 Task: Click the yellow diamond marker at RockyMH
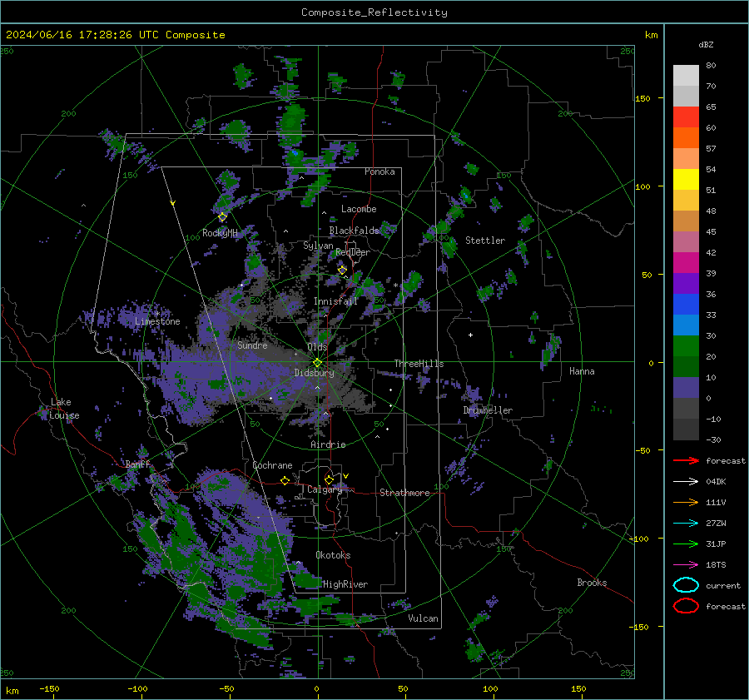point(222,217)
